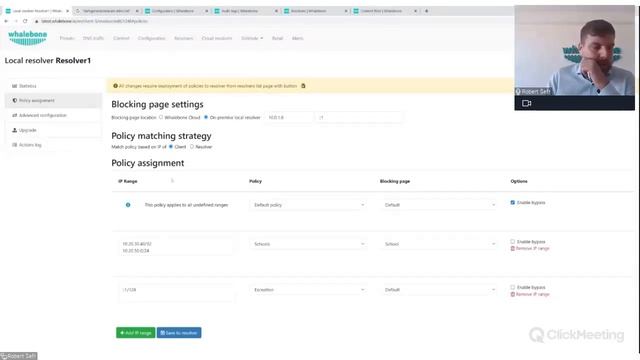Click the Robert Šefr video thumbnail
This screenshot has height=360, width=640.
pos(574,51)
